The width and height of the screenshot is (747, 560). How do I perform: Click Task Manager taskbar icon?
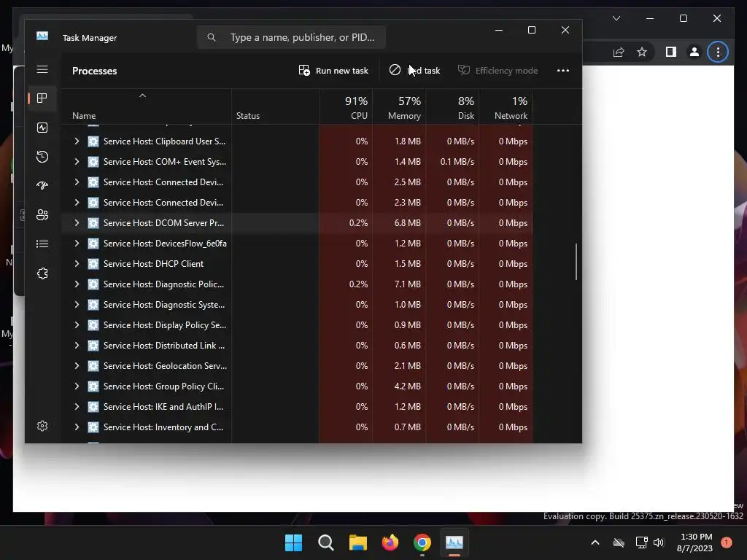(454, 542)
